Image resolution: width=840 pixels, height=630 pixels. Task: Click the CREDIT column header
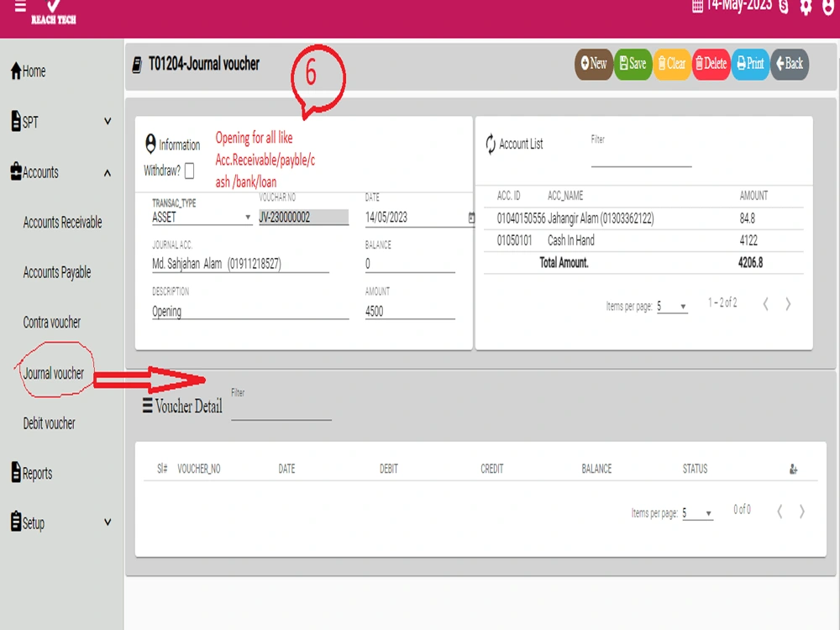tap(491, 469)
